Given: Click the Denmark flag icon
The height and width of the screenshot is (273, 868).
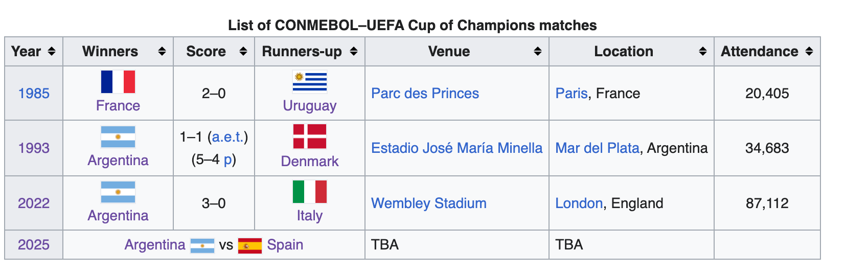Looking at the screenshot, I should click(310, 136).
